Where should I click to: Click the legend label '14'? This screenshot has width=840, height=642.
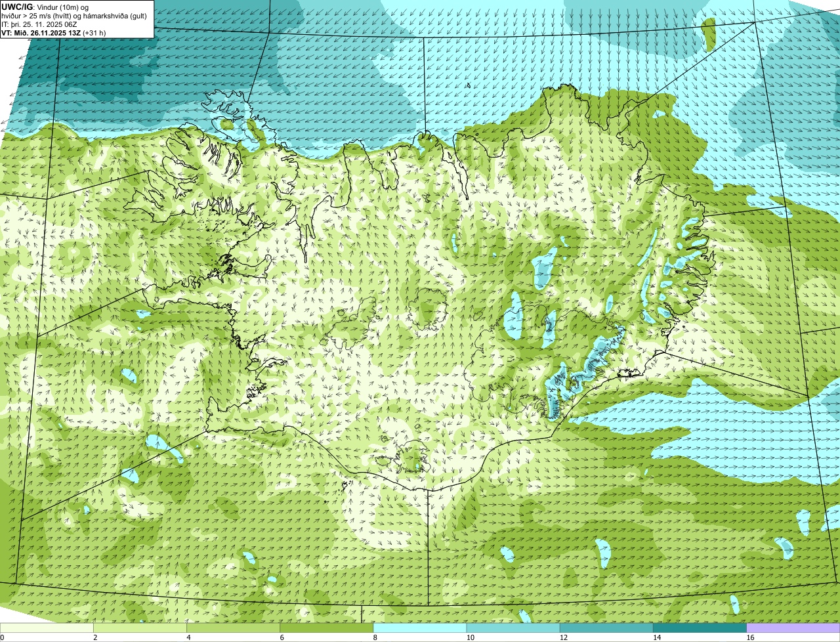click(x=656, y=637)
